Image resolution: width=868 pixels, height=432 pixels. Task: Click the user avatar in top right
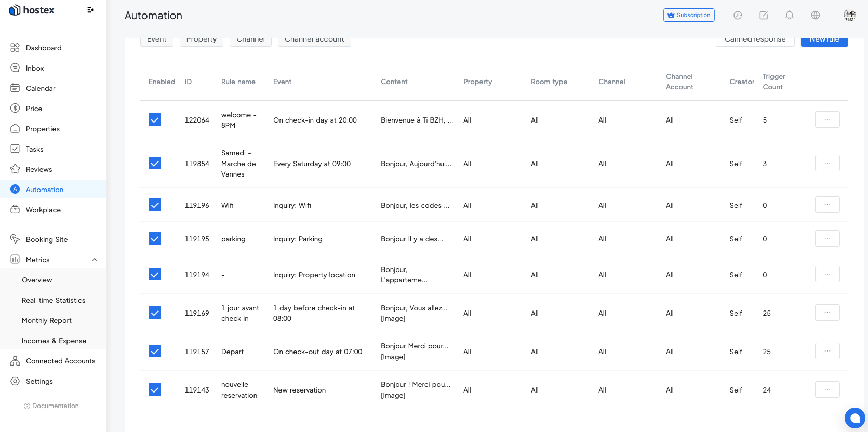click(x=849, y=15)
